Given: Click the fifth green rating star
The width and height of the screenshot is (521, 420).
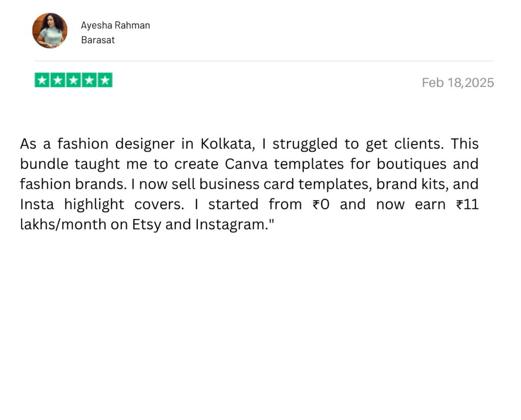Looking at the screenshot, I should 105,80.
